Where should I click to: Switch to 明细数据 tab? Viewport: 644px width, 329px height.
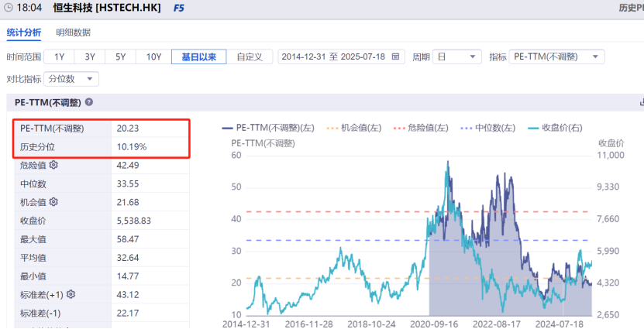coord(73,33)
